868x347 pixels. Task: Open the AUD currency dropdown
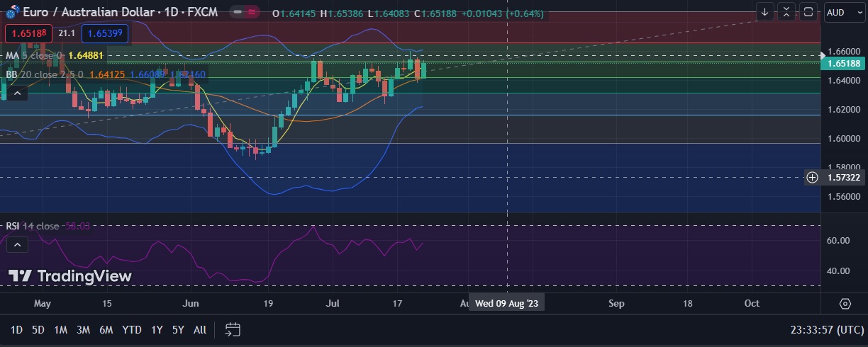point(844,12)
